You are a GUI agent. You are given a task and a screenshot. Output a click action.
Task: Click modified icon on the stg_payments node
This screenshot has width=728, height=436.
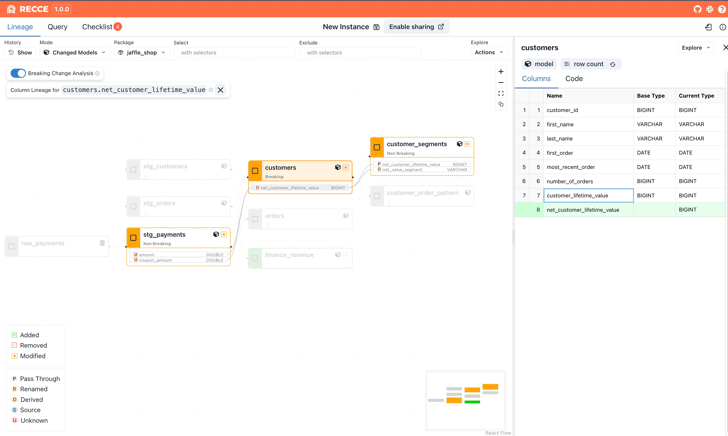coord(224,234)
